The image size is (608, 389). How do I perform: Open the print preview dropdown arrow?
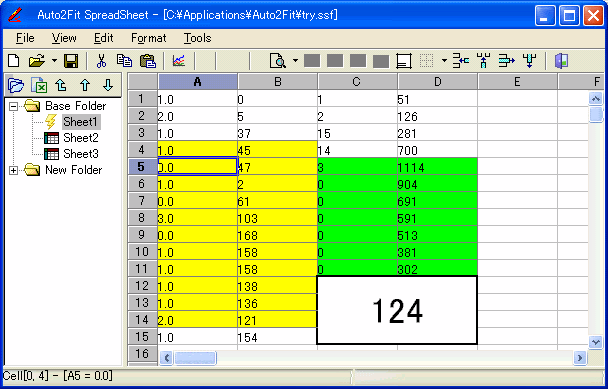(x=295, y=61)
